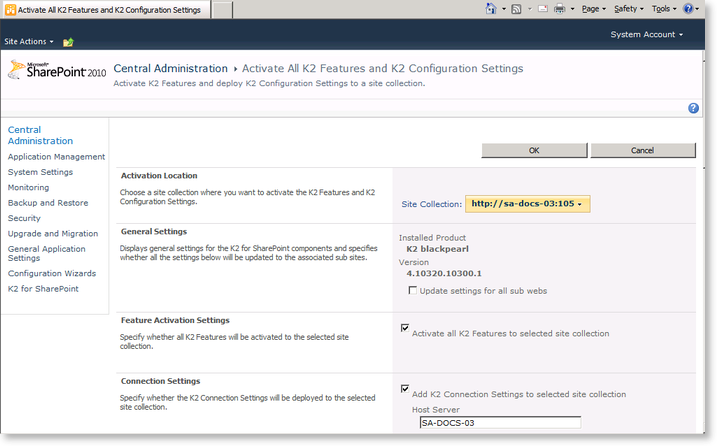The image size is (717, 446).
Task: Click the Activation Location heading
Action: (x=159, y=176)
